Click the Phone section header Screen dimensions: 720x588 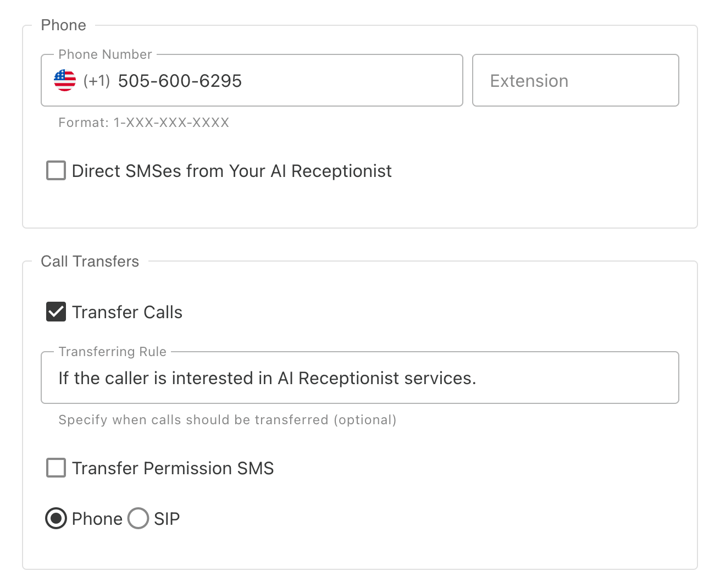point(63,25)
